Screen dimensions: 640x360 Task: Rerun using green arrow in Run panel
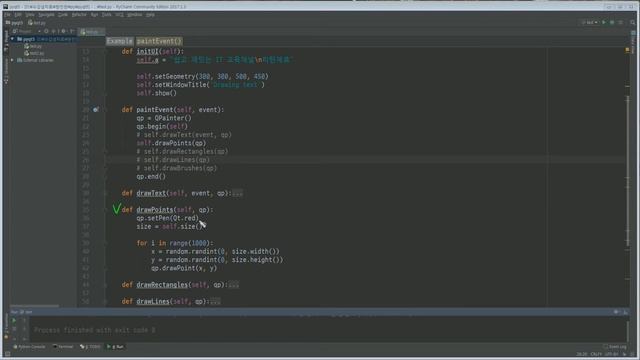(14, 321)
